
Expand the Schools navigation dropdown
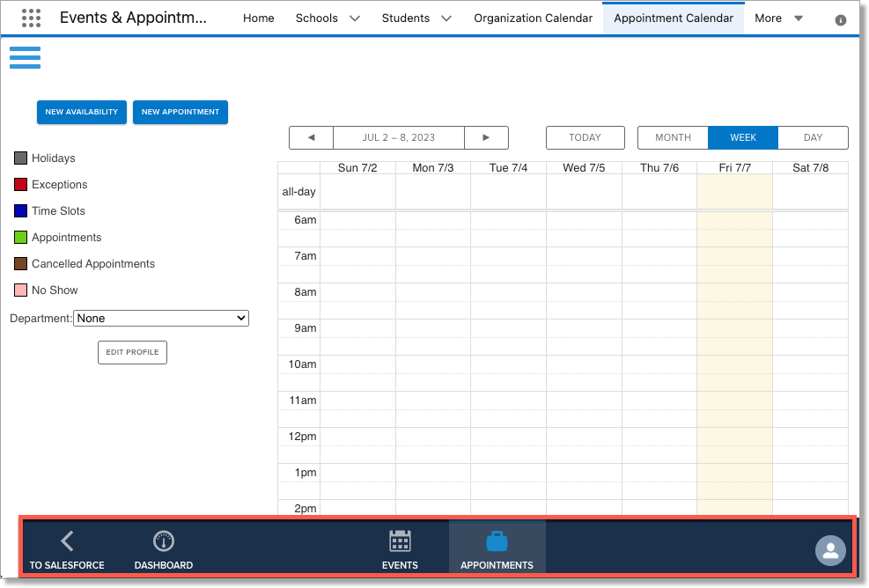327,18
